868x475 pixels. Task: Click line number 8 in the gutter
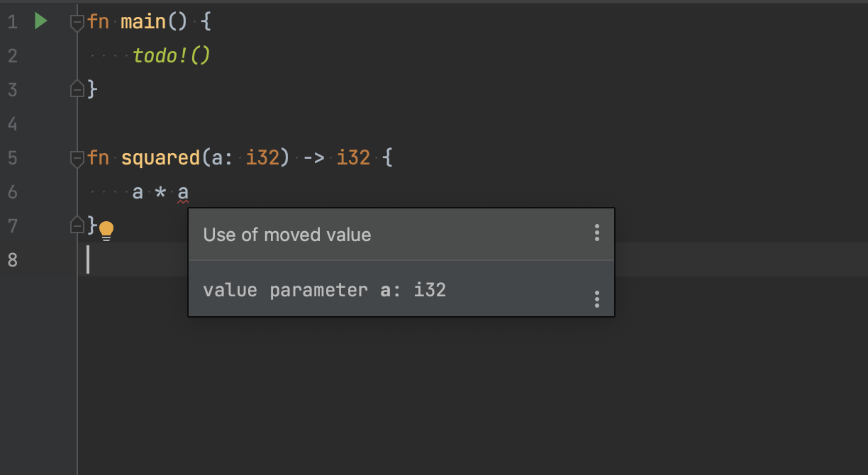[11, 259]
